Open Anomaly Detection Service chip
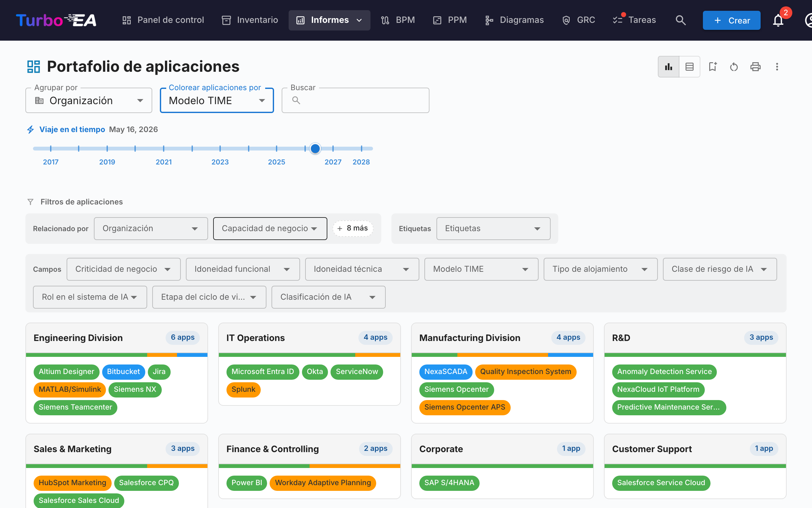The width and height of the screenshot is (812, 508). click(664, 371)
